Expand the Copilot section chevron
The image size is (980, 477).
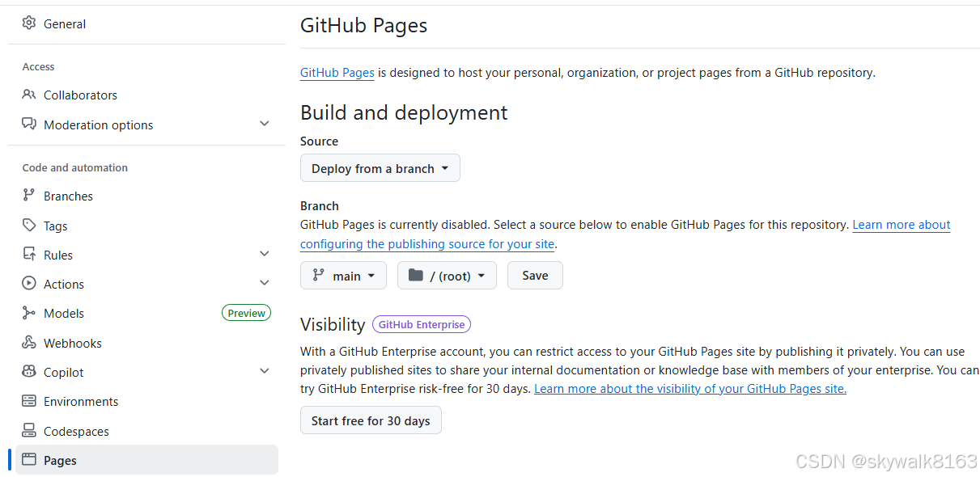264,371
